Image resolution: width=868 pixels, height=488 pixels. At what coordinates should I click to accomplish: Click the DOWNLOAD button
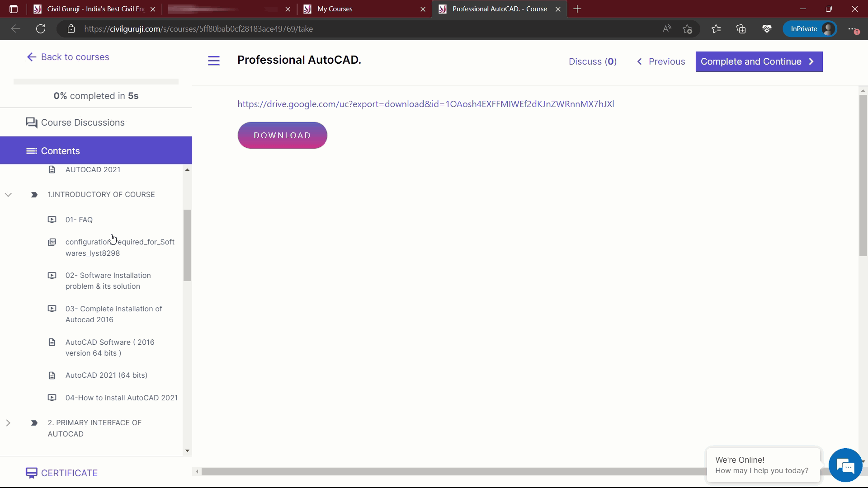(282, 135)
